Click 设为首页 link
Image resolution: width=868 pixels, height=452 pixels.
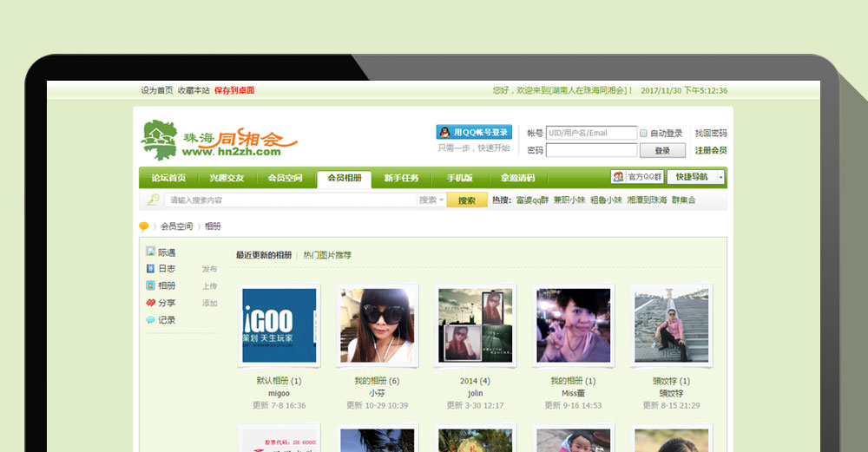pos(156,90)
